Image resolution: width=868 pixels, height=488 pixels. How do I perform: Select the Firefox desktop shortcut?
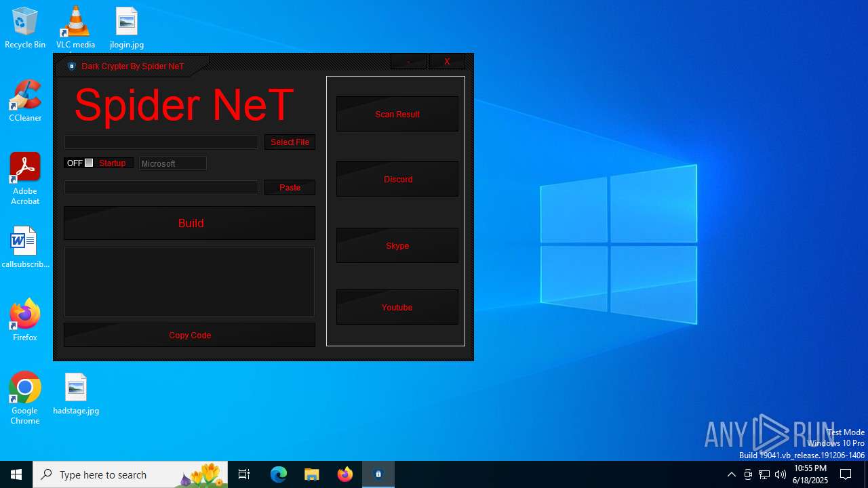25,320
